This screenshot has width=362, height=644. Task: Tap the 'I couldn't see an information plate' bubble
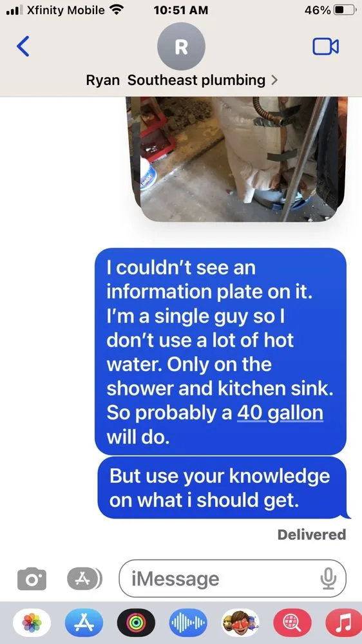point(220,351)
